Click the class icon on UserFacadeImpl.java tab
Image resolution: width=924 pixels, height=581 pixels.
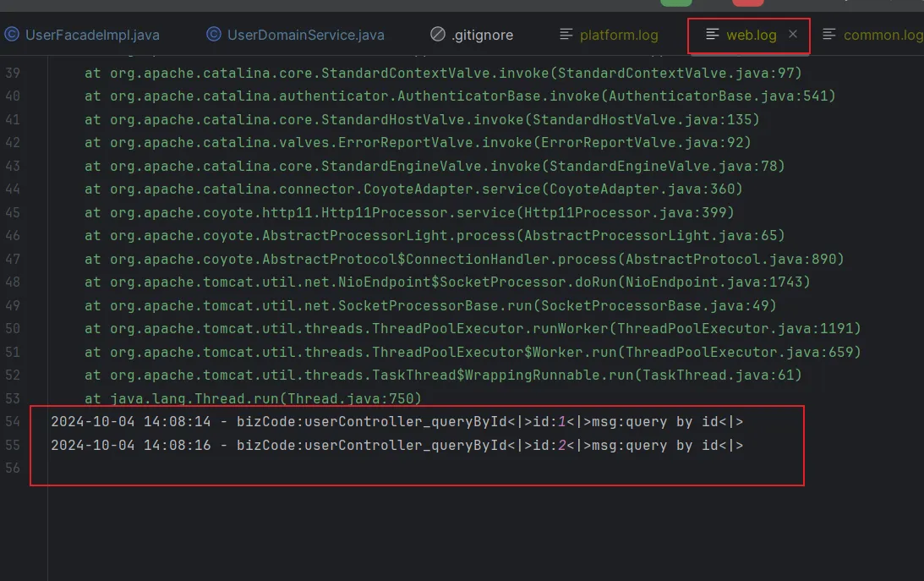pos(12,35)
